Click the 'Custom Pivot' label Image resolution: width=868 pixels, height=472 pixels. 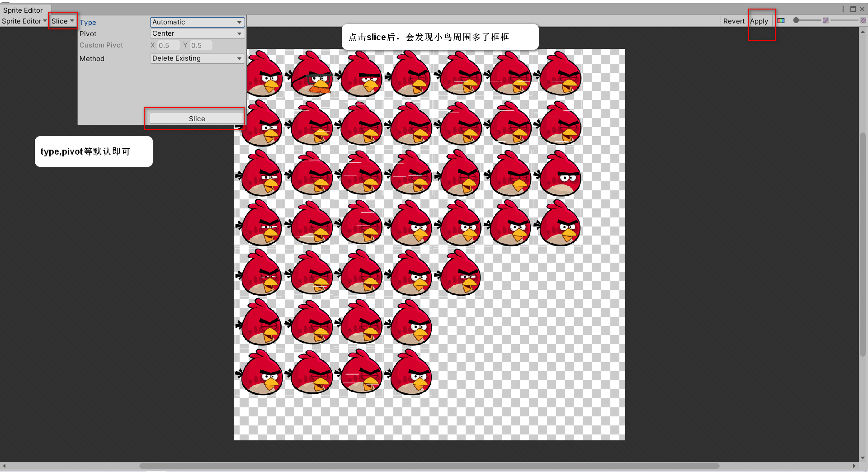[101, 45]
